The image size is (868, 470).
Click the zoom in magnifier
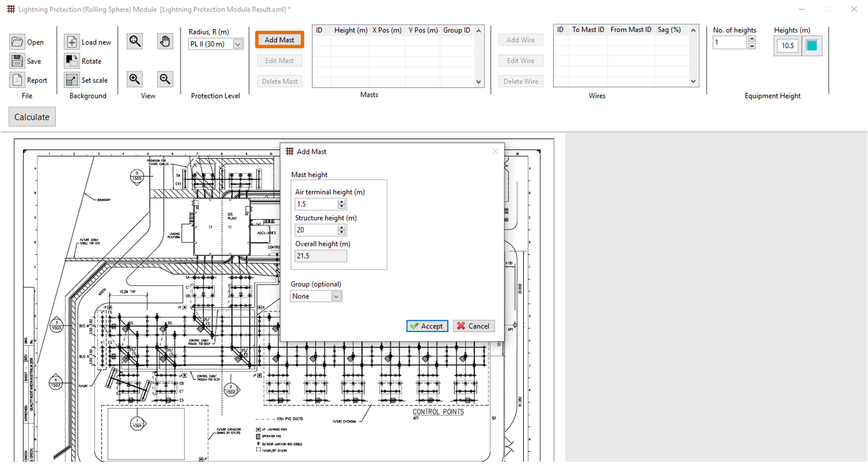coord(135,80)
